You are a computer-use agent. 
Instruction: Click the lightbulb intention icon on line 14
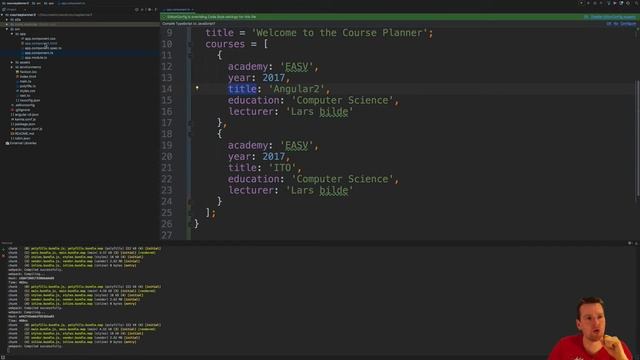click(x=197, y=88)
